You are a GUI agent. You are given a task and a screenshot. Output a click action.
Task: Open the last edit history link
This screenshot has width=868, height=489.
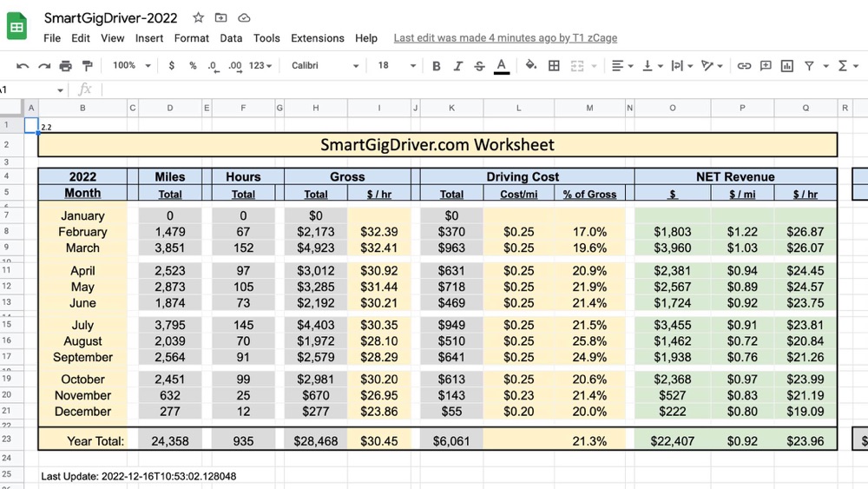(505, 38)
